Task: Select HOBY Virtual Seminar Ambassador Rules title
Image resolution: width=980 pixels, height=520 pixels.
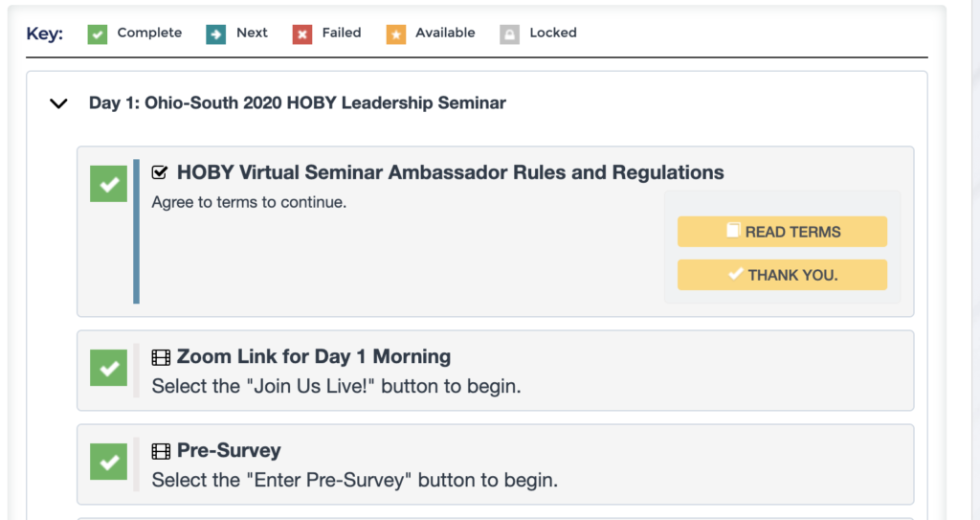Action: 451,172
